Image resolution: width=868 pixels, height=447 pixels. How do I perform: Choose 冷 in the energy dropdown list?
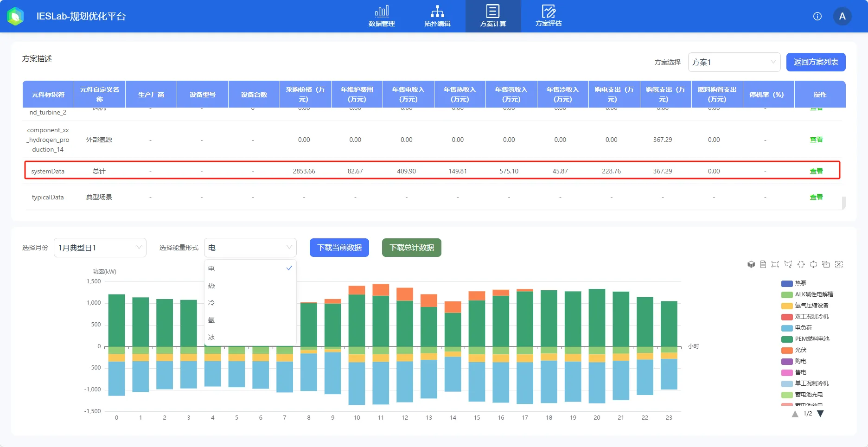[250, 303]
